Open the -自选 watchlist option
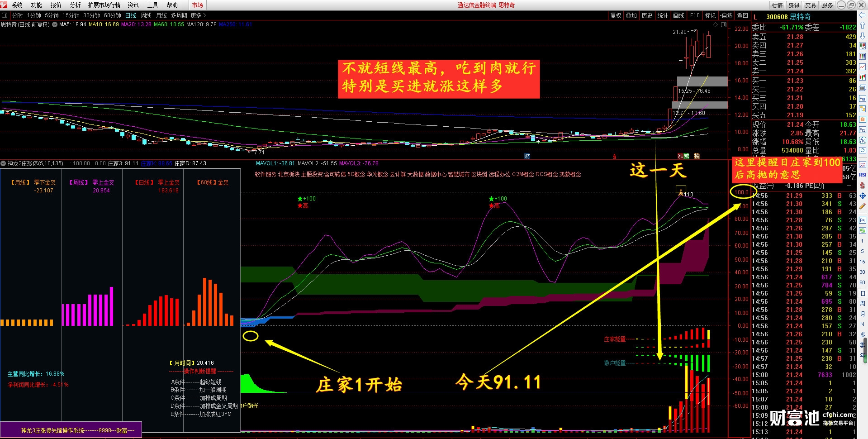 point(726,15)
